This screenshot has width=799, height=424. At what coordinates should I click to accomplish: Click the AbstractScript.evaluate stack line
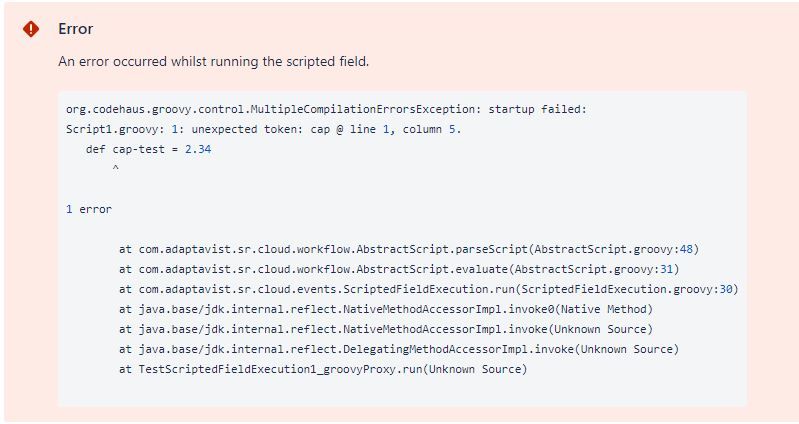[399, 269]
